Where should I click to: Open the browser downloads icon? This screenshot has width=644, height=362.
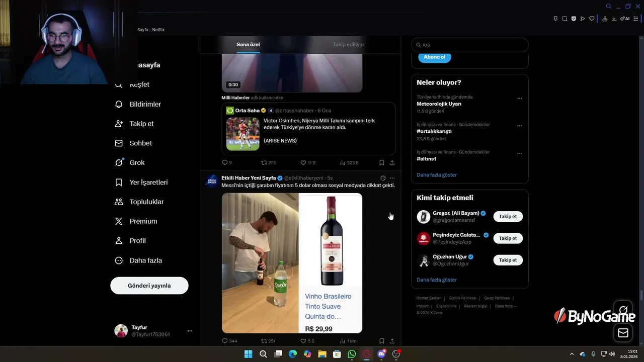pyautogui.click(x=614, y=19)
